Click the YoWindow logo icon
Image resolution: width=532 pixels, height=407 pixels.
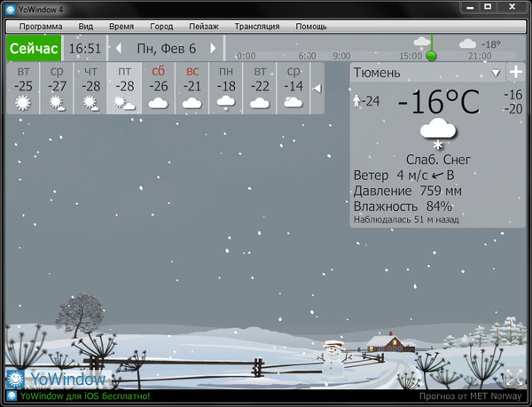coord(15,380)
